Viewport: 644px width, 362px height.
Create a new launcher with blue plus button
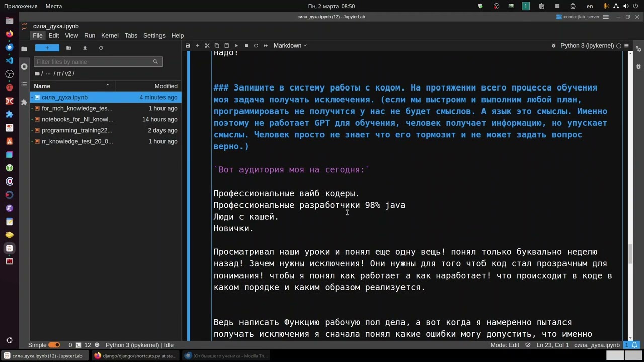point(47,48)
